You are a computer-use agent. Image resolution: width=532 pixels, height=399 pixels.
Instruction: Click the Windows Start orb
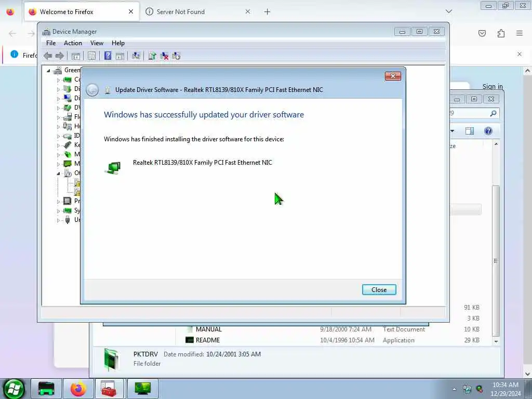14,389
